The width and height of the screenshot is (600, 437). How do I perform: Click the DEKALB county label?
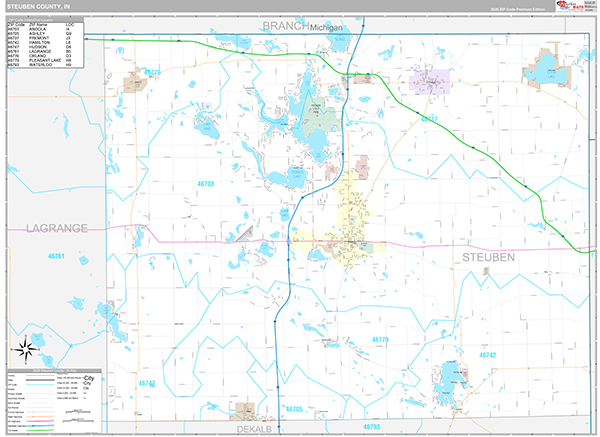[254, 429]
